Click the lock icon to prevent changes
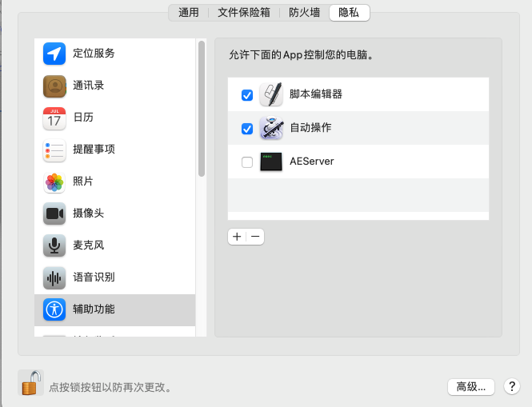The width and height of the screenshot is (532, 407). tap(30, 383)
